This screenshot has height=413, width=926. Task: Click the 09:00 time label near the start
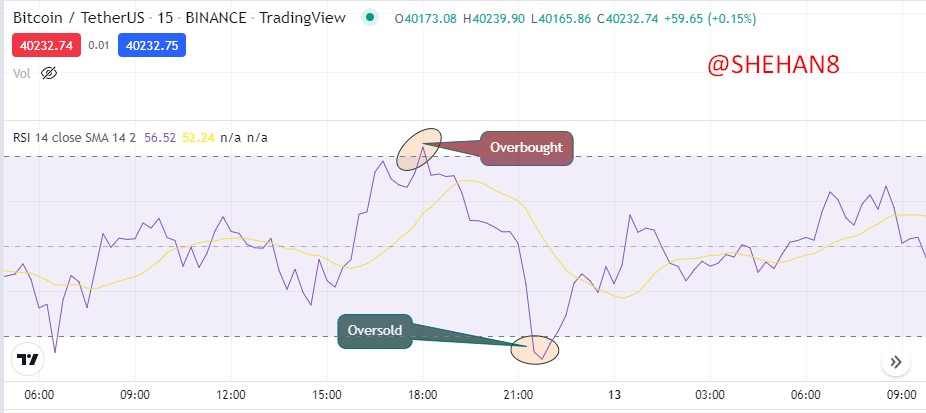click(x=135, y=394)
